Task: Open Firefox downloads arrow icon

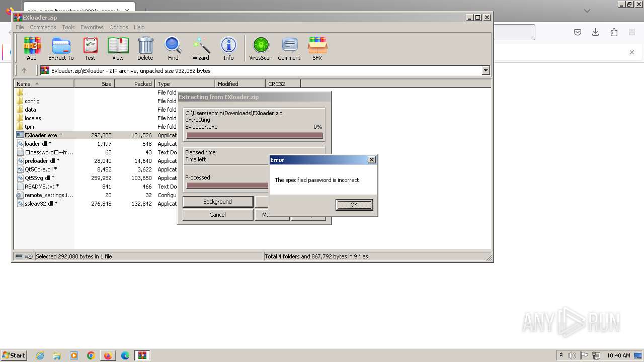Action: [596, 32]
